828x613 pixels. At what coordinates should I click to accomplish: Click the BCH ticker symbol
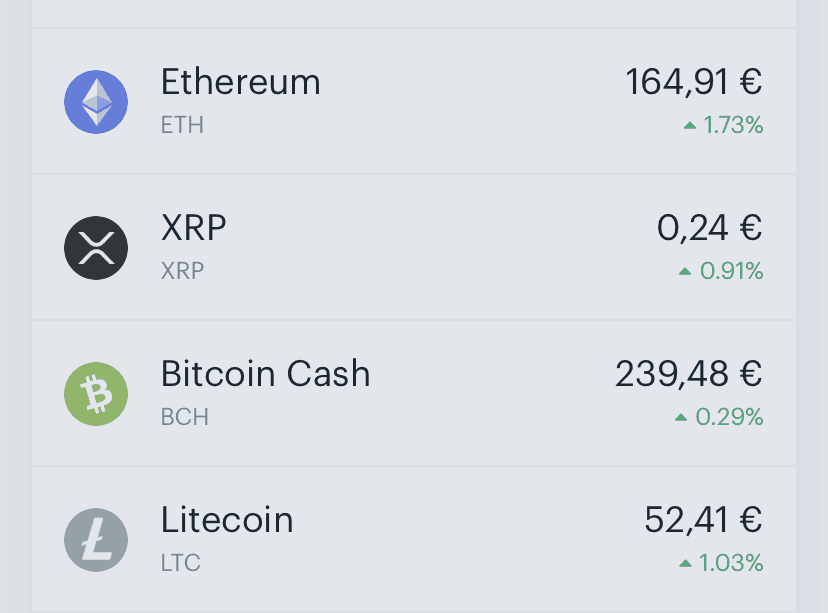[185, 417]
